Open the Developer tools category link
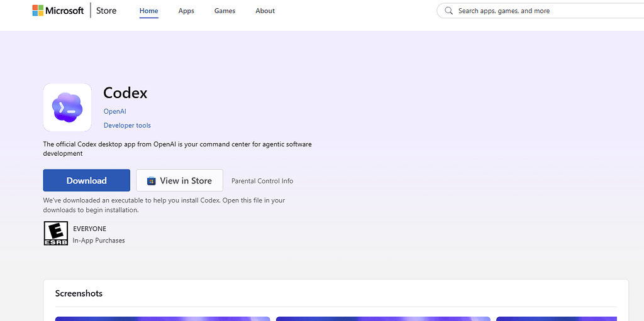644x321 pixels. pos(127,125)
